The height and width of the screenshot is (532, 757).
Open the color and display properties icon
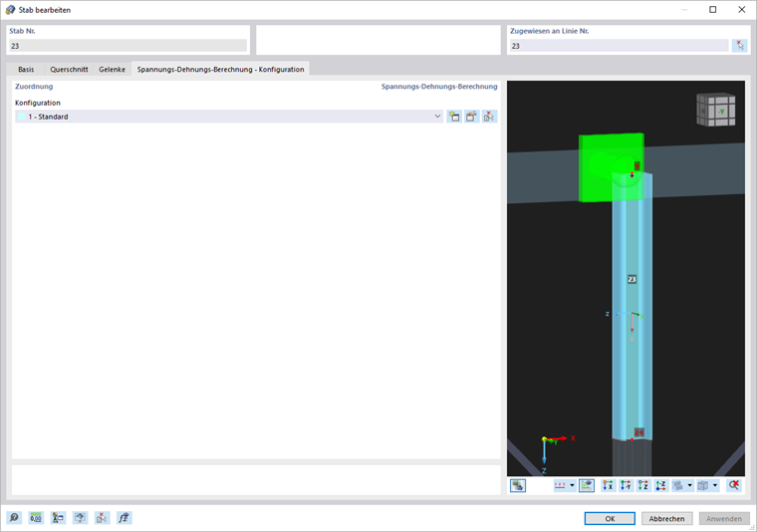coord(58,518)
